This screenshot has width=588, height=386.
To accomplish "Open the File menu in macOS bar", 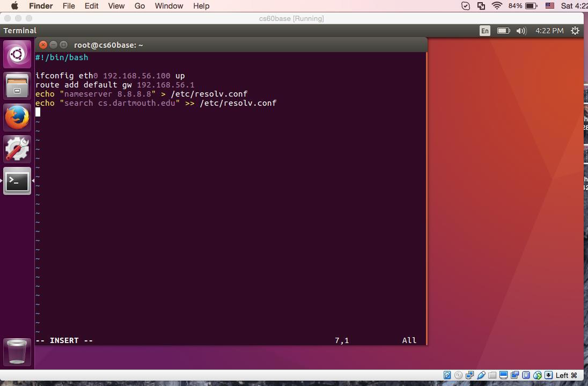I will [69, 6].
